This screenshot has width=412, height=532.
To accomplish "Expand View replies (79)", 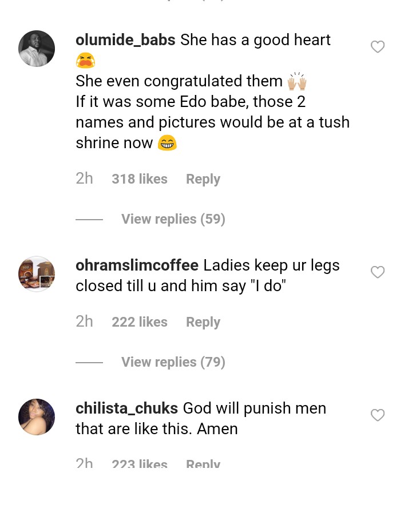I will 173,362.
